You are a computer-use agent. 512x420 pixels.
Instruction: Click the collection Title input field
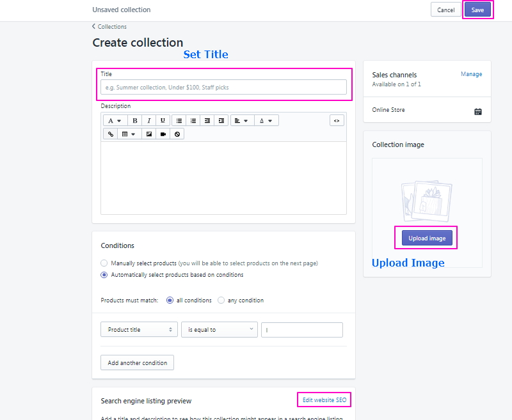[x=223, y=87]
